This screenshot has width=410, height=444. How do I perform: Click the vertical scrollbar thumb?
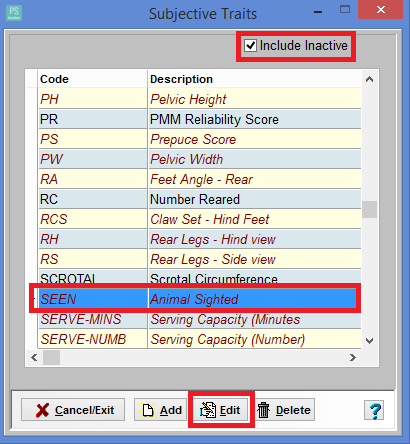pos(369,209)
